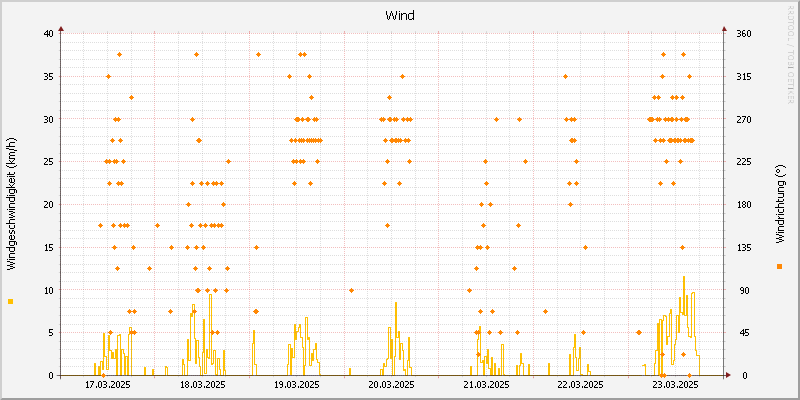The height and width of the screenshot is (400, 800).
Task: Click the 17.03.2025 date label
Action: point(108,385)
